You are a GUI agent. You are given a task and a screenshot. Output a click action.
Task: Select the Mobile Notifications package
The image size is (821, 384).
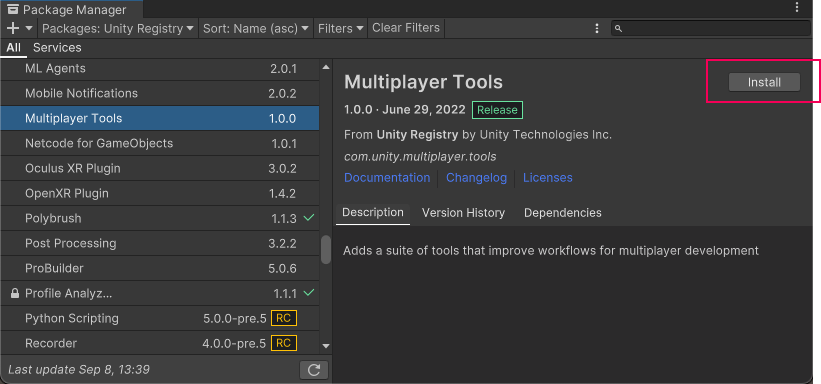tap(160, 93)
